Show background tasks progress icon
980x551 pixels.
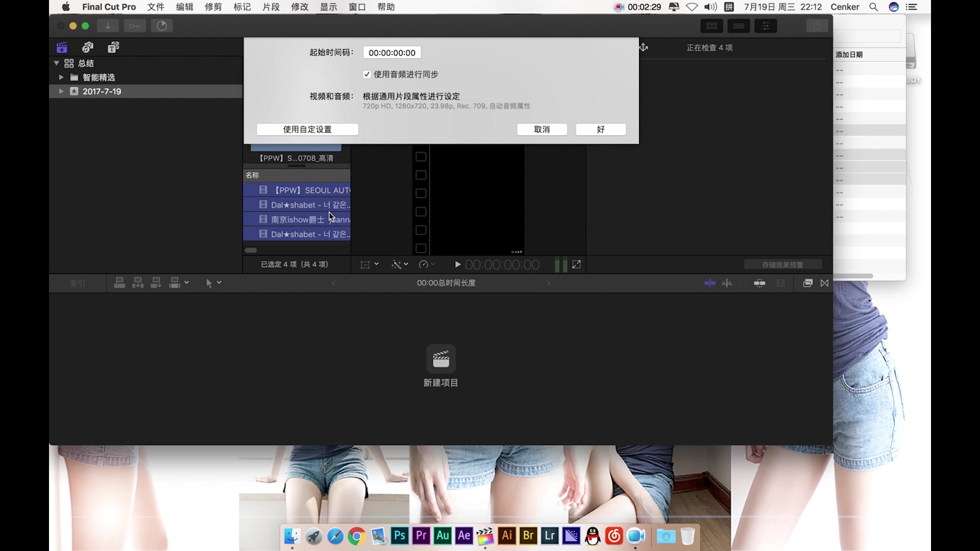pos(162,26)
